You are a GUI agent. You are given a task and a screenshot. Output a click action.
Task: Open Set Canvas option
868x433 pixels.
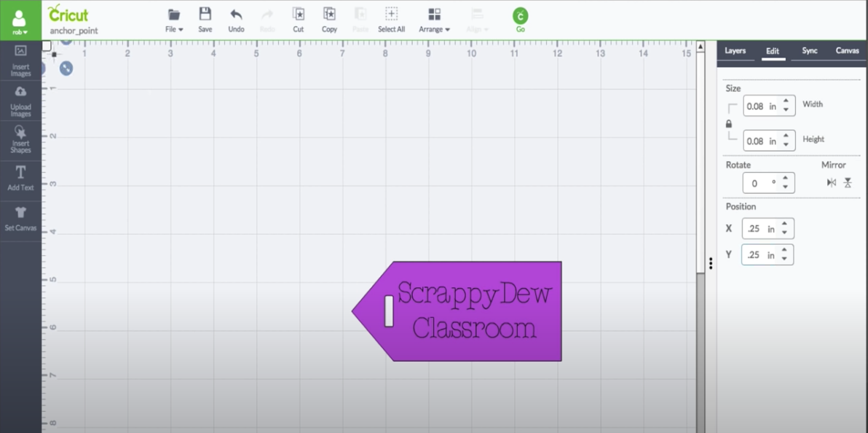point(20,218)
